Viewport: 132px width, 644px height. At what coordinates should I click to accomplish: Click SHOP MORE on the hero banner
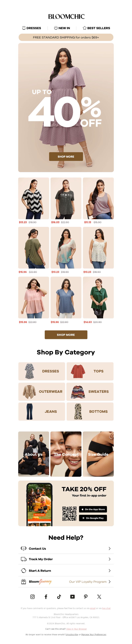[x=66, y=156]
